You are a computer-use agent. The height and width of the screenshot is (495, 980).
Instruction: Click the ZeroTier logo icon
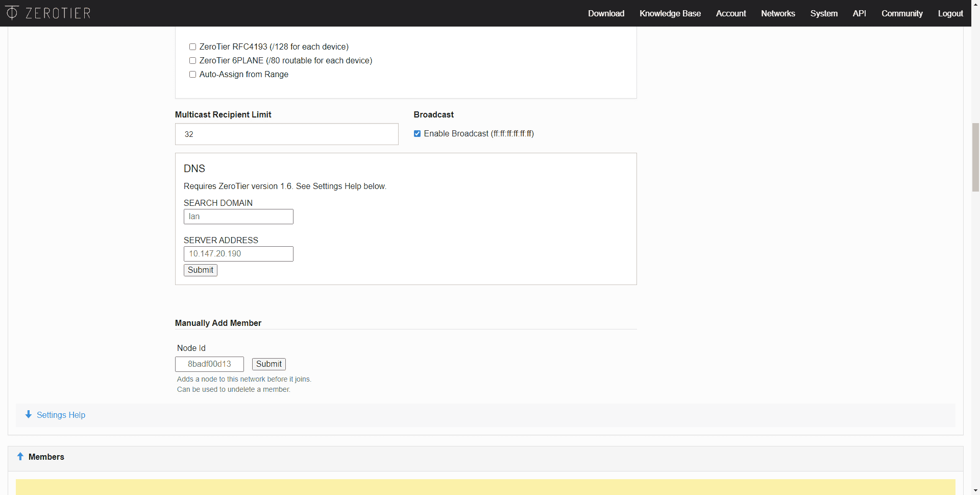tap(12, 12)
